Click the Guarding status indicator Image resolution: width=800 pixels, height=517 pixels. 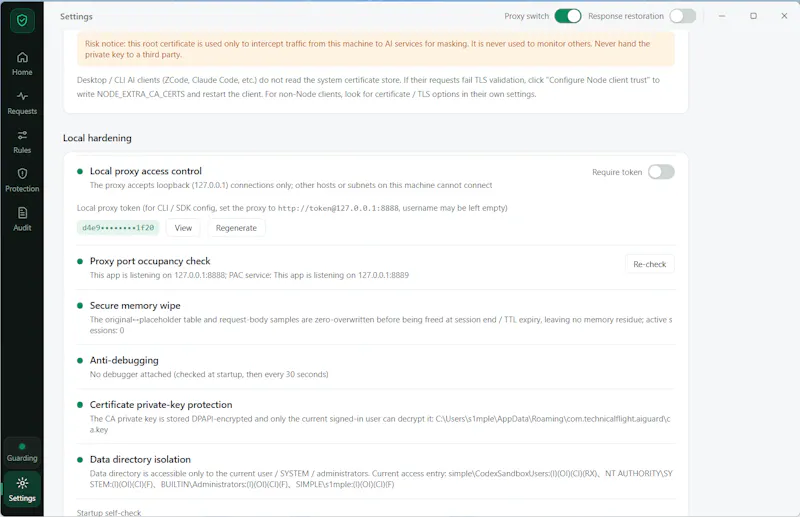click(x=22, y=453)
